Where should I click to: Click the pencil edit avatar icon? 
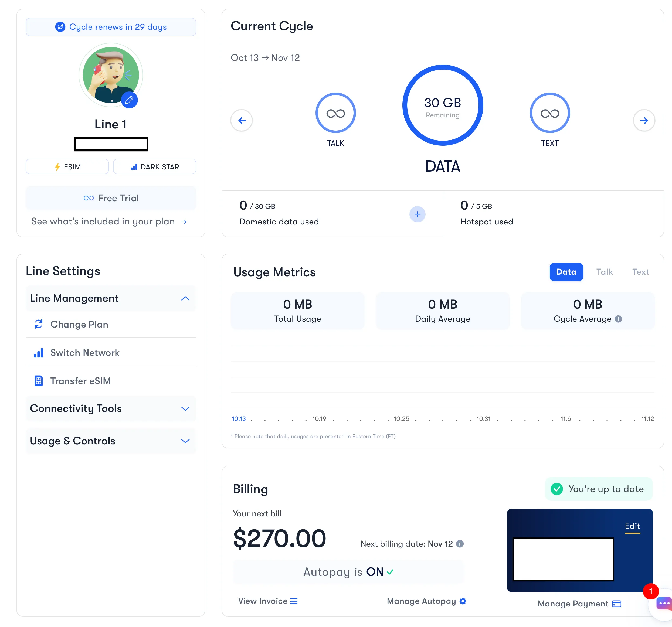129,100
